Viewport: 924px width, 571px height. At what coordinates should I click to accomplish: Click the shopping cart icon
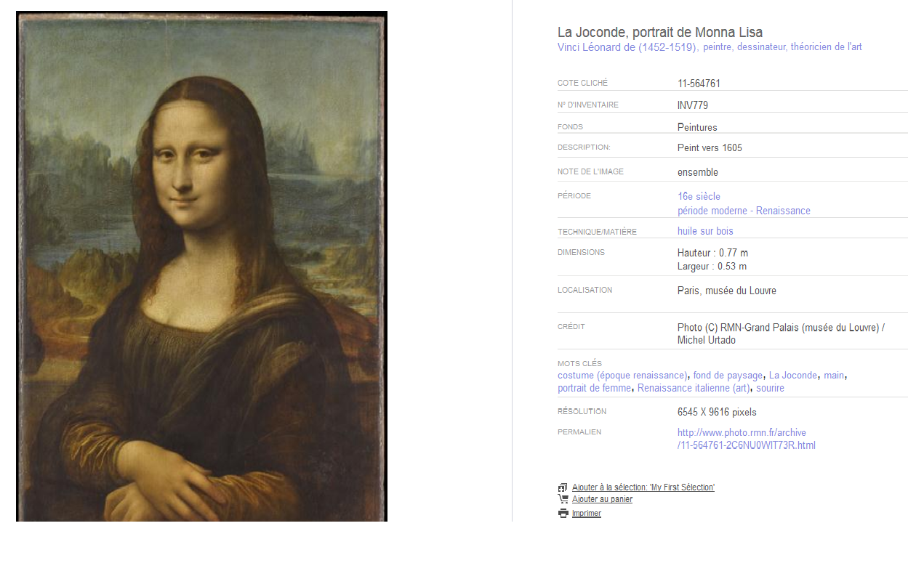click(x=563, y=499)
